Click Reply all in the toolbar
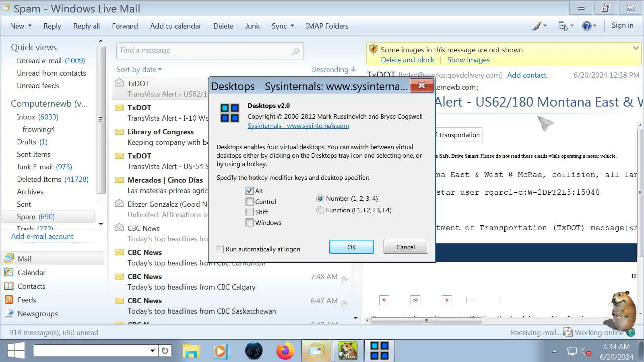This screenshot has width=644, height=362. 87,26
